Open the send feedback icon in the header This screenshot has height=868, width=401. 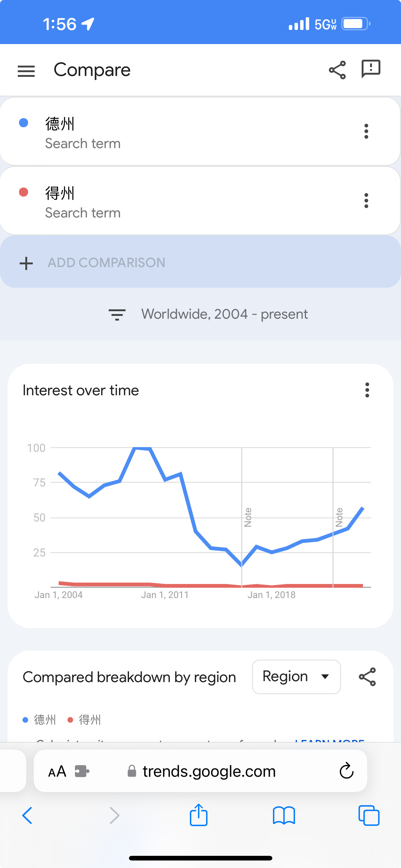tap(371, 69)
